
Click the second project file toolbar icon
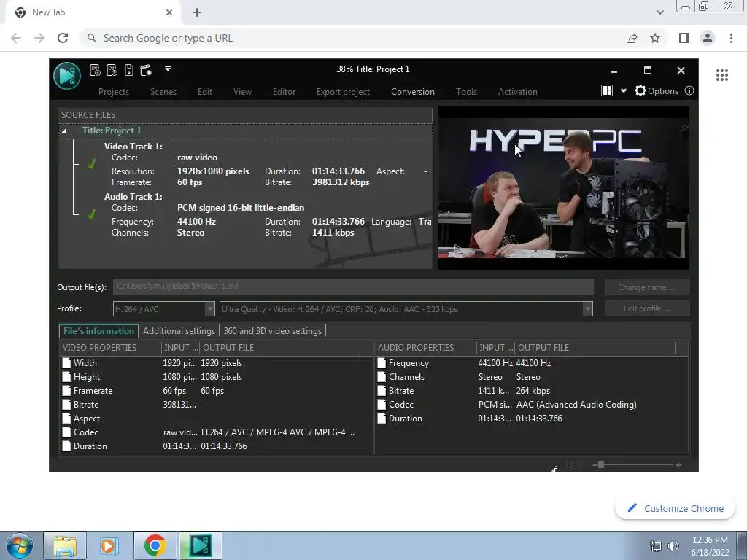[112, 70]
